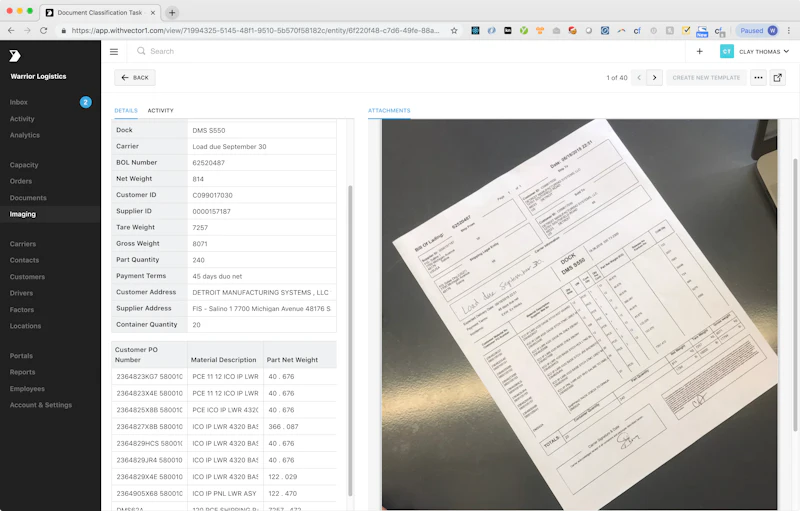The width and height of the screenshot is (800, 511).
Task: Select table cell 2364823KG7
Action: (149, 376)
